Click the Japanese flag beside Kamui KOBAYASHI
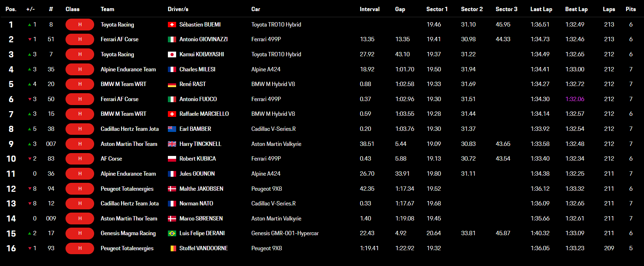This screenshot has width=644, height=266. point(172,54)
